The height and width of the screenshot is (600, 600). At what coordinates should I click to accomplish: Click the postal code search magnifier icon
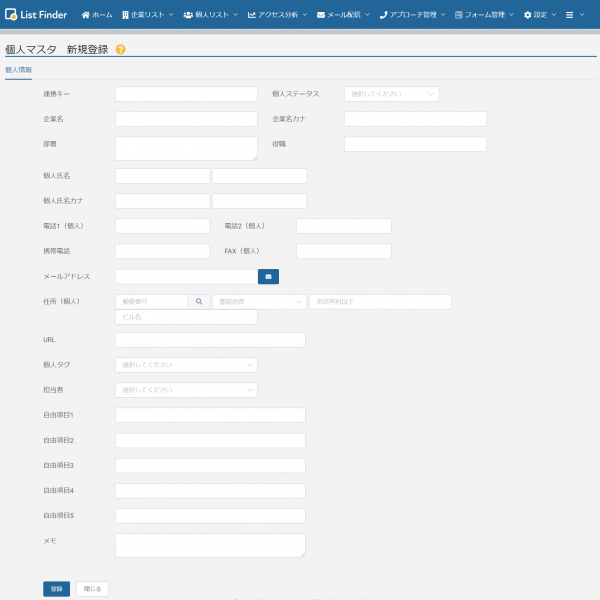198,301
